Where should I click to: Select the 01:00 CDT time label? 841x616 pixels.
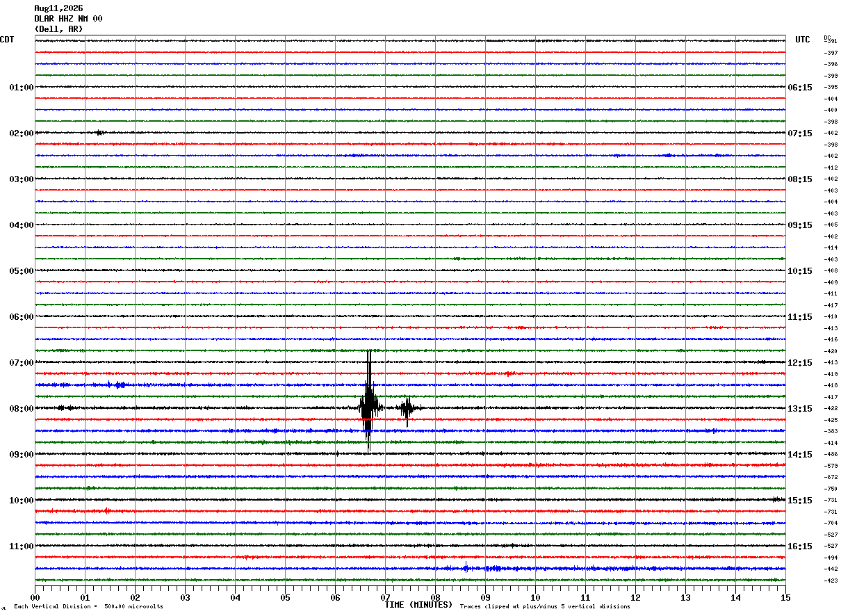[22, 87]
